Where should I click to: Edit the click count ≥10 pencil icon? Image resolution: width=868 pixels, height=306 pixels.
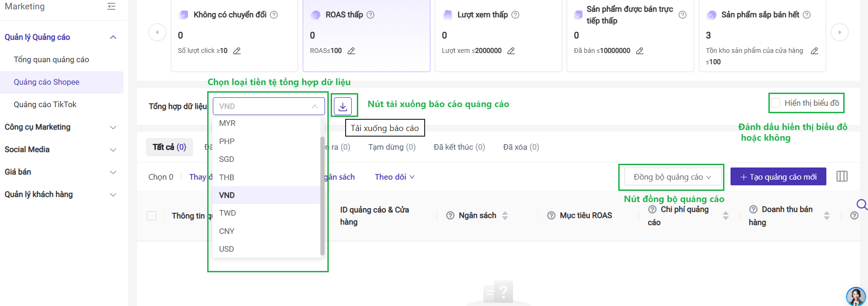pyautogui.click(x=237, y=51)
